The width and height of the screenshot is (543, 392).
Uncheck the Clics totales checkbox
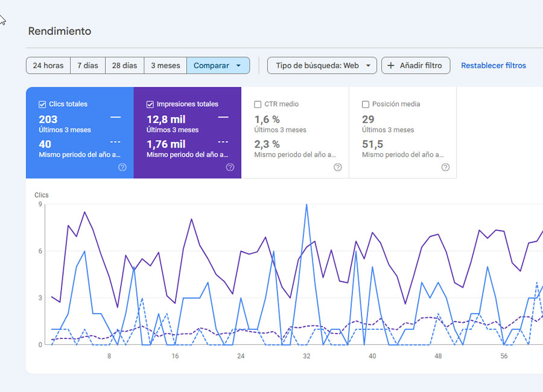coord(42,104)
